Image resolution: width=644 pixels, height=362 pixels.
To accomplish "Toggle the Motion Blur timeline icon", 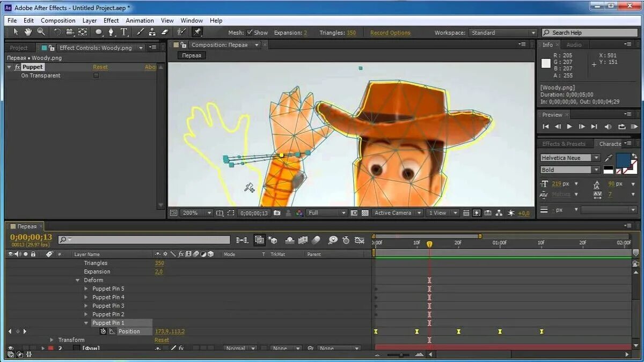I will pyautogui.click(x=316, y=240).
